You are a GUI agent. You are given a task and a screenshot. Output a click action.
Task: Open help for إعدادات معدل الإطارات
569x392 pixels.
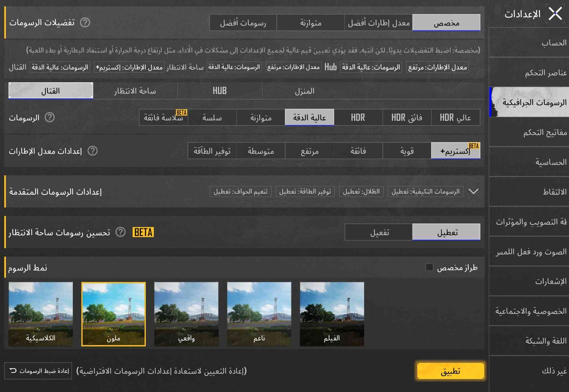point(93,151)
